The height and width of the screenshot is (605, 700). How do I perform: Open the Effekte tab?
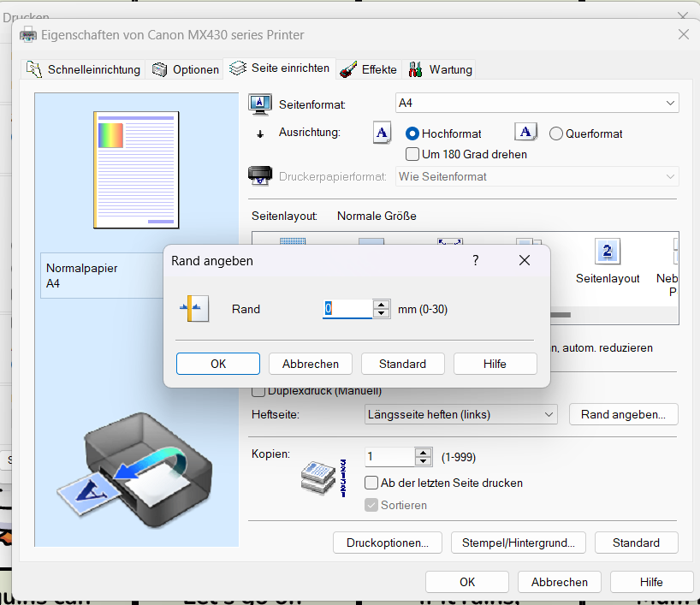[x=369, y=69]
